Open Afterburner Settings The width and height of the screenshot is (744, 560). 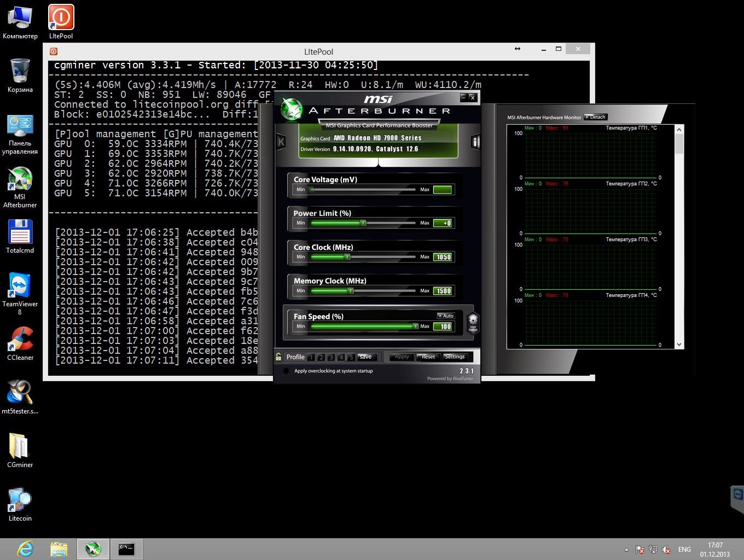[x=455, y=357]
